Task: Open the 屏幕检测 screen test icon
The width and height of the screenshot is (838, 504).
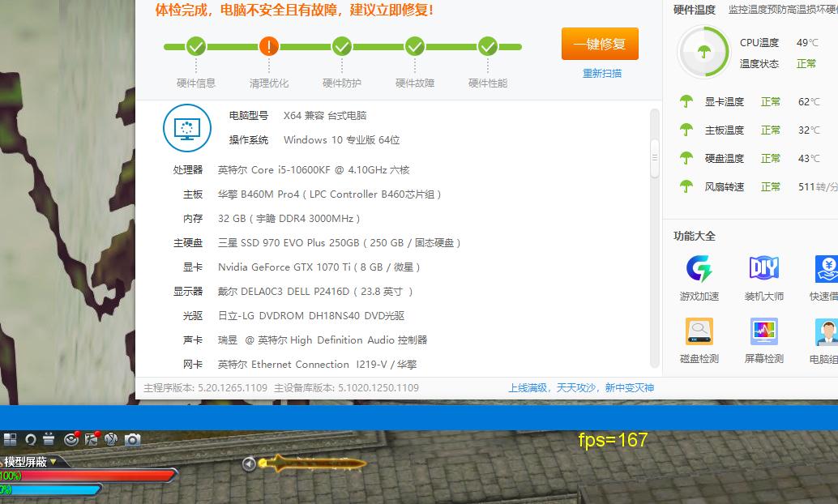Action: click(763, 331)
